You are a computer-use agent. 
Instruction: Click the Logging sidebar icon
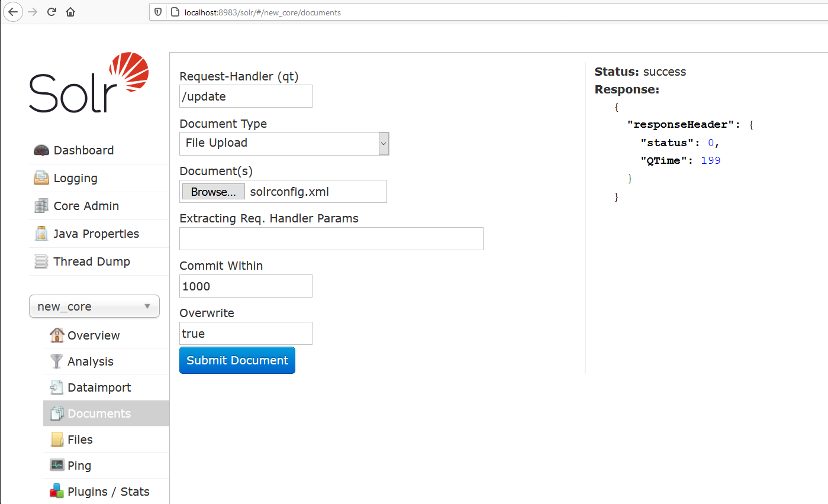click(40, 177)
